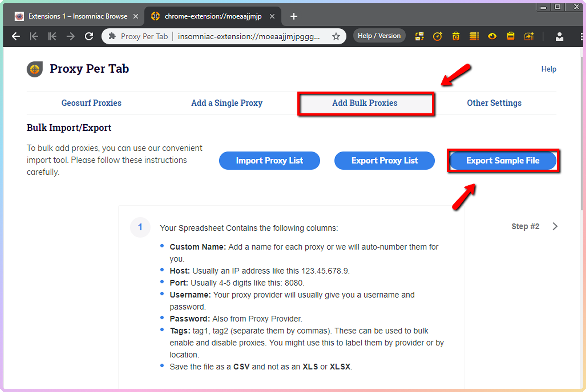Viewport: 586px width, 392px height.
Task: Click Import Proxy List button
Action: (269, 161)
